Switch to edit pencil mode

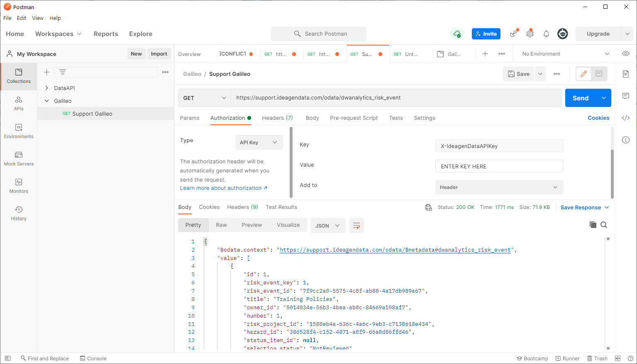583,74
